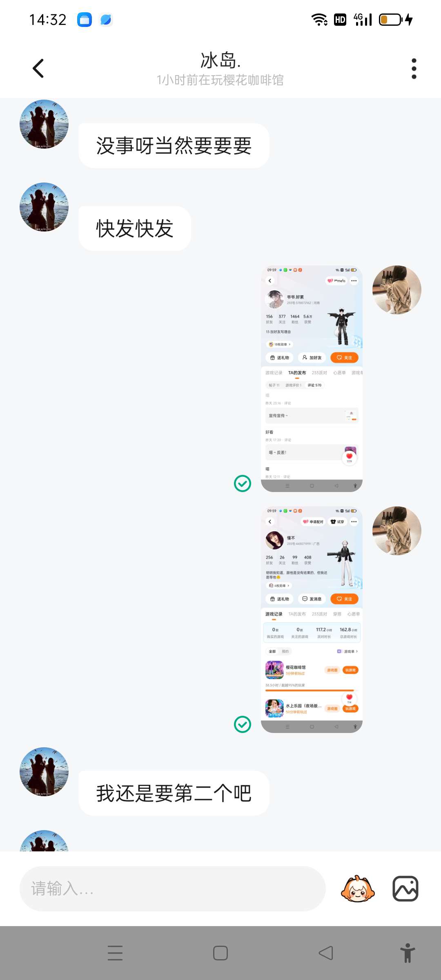Open the emoji sticker picker icon
The width and height of the screenshot is (441, 980).
click(358, 889)
